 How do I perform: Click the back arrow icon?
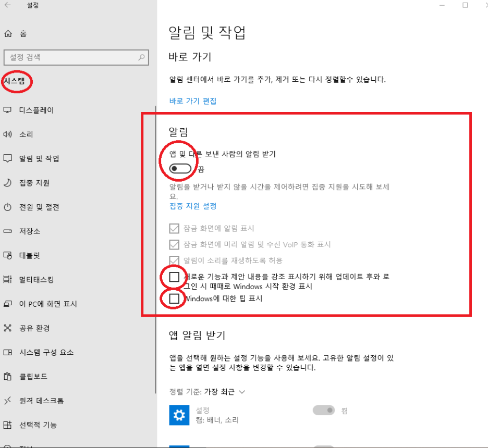point(8,5)
